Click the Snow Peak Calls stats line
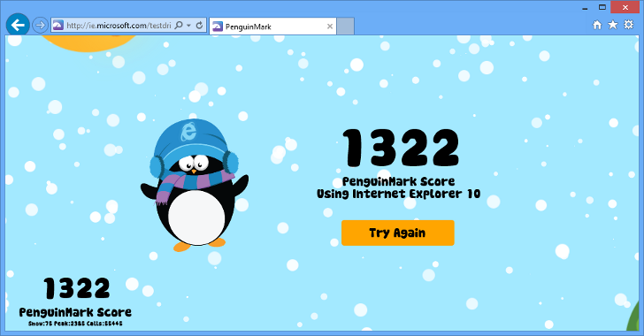Image resolution: width=644 pixels, height=336 pixels. click(75, 324)
